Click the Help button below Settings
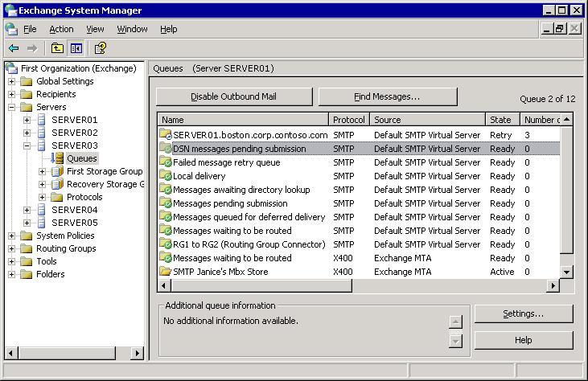The image size is (588, 381). click(524, 340)
